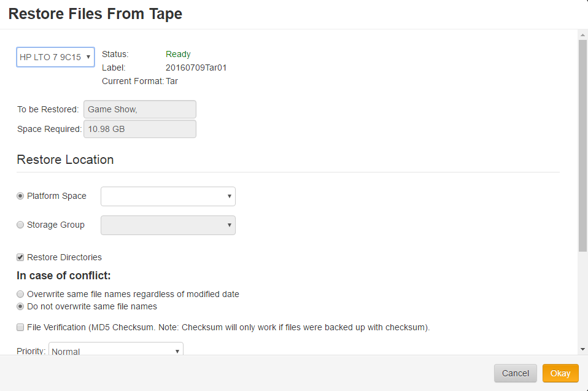Click the scrollbar up arrow

tap(582, 35)
